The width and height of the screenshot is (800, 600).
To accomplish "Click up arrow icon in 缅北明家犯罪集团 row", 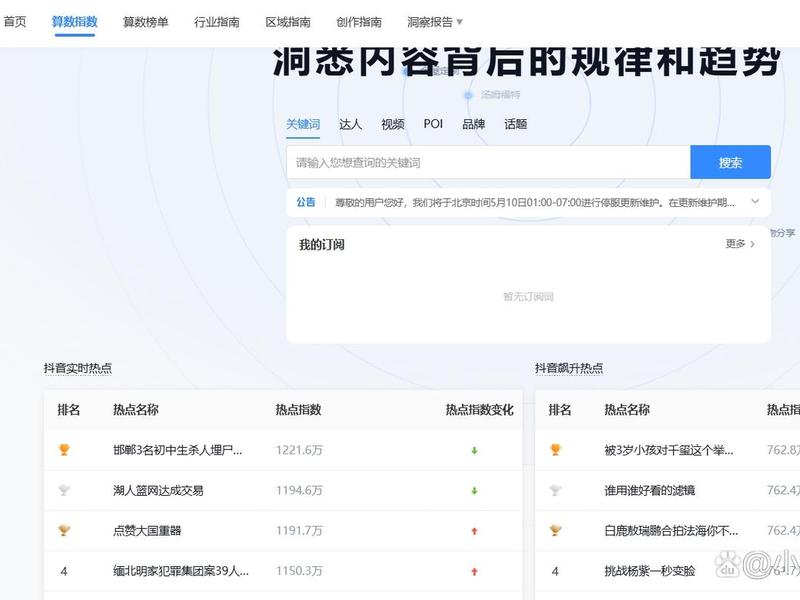I will click(x=474, y=571).
